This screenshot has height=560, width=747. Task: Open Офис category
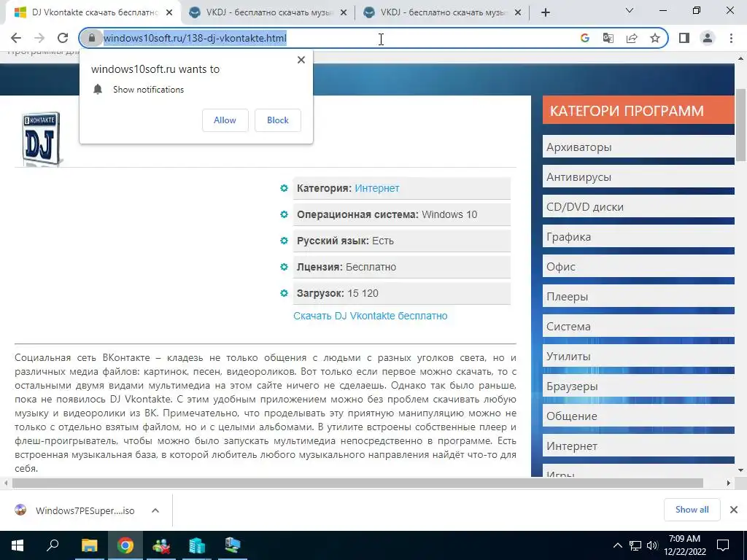tap(638, 267)
